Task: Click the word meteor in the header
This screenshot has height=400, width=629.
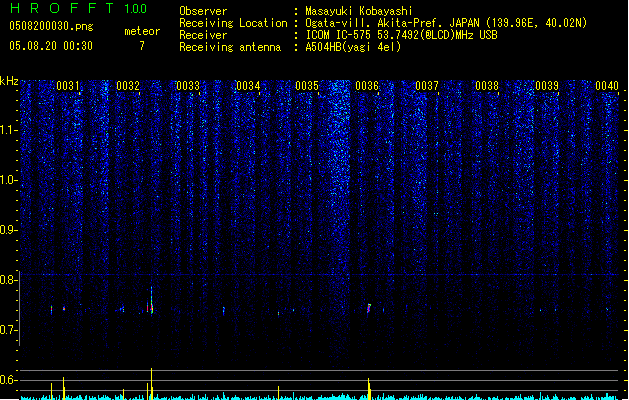Action: pyautogui.click(x=142, y=31)
